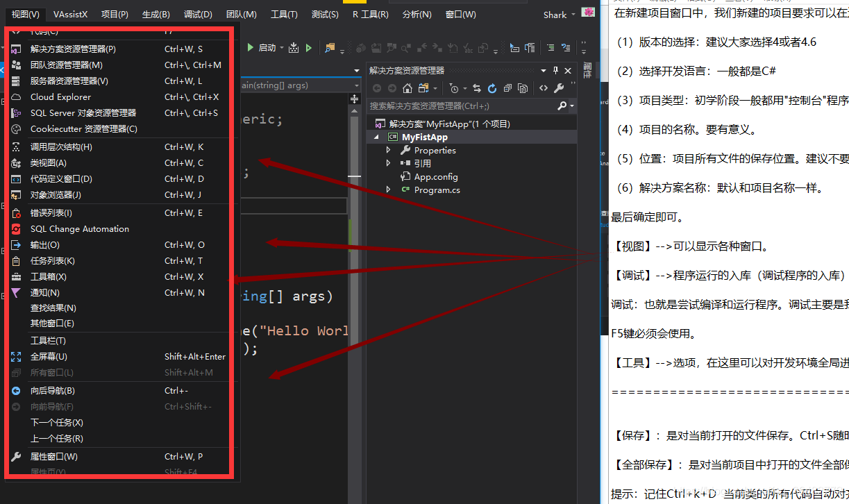
Task: Open the 窗口(W) menu
Action: tap(460, 15)
